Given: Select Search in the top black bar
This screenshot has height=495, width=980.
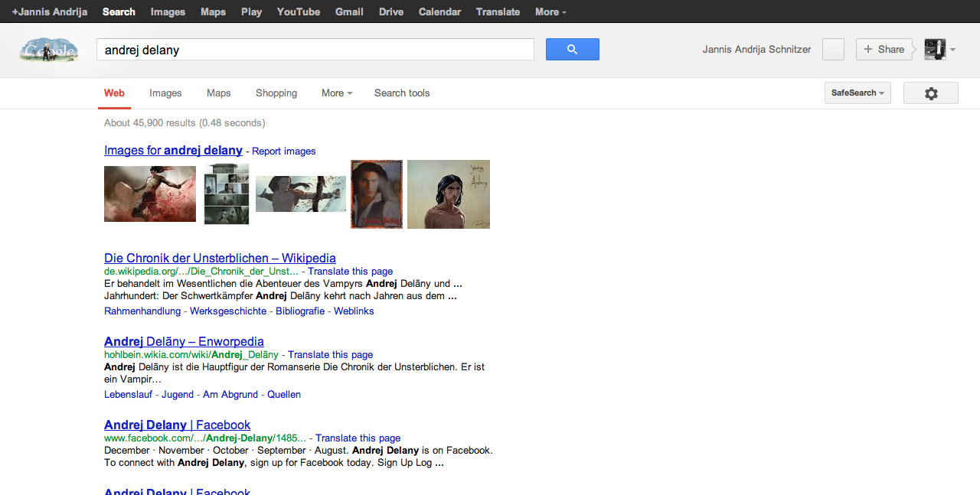Looking at the screenshot, I should pyautogui.click(x=119, y=11).
